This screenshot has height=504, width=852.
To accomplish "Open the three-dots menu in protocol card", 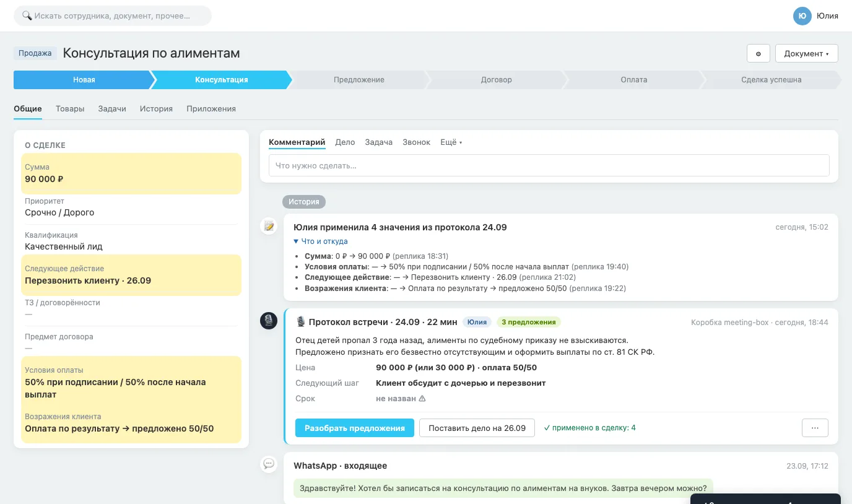I will [x=815, y=428].
